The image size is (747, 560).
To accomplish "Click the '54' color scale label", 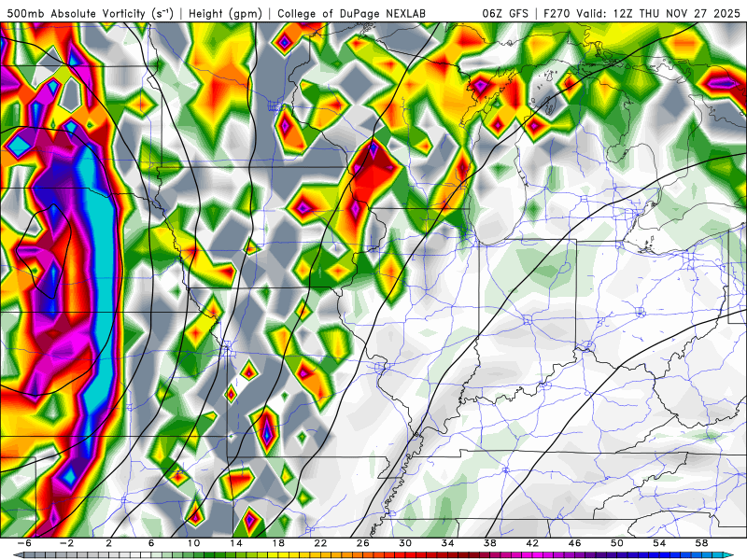I will point(659,543).
